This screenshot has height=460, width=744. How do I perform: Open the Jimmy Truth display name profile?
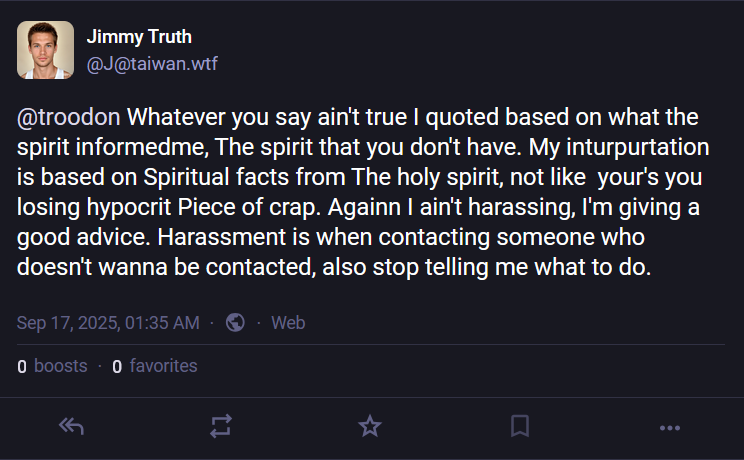(x=139, y=37)
